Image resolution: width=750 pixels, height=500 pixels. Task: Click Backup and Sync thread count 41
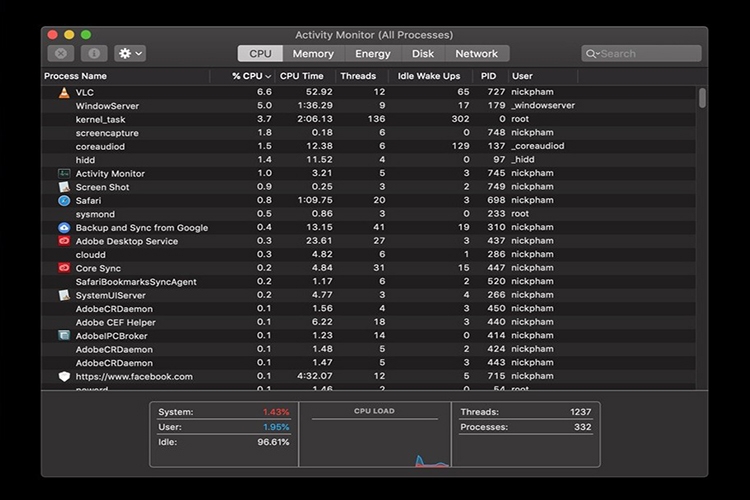click(x=379, y=227)
